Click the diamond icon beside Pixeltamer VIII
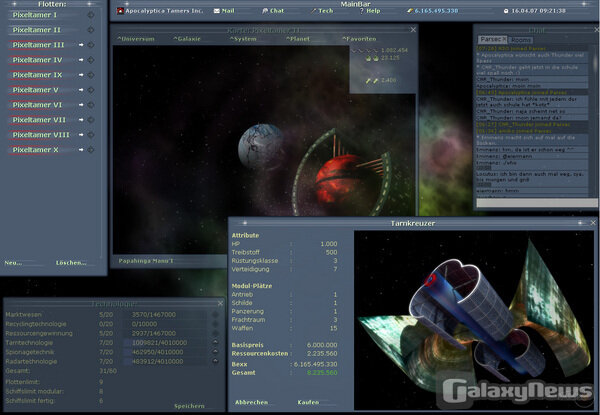Image resolution: width=600 pixels, height=415 pixels. click(x=91, y=135)
